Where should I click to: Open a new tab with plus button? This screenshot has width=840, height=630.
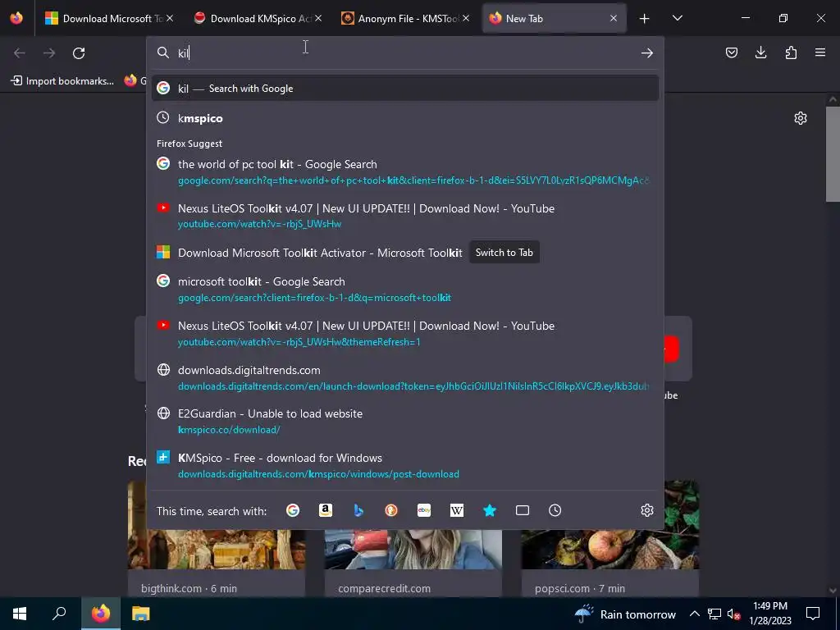[x=645, y=19]
